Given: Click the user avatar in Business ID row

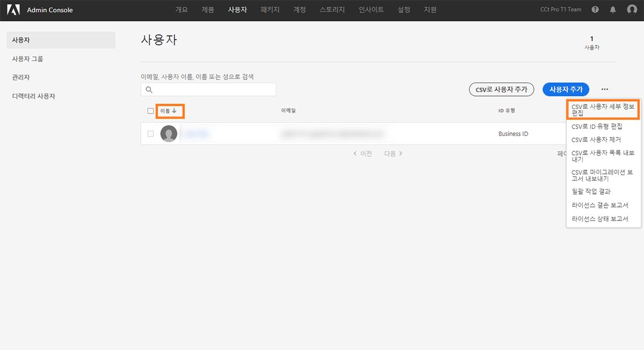Looking at the screenshot, I should [x=169, y=134].
